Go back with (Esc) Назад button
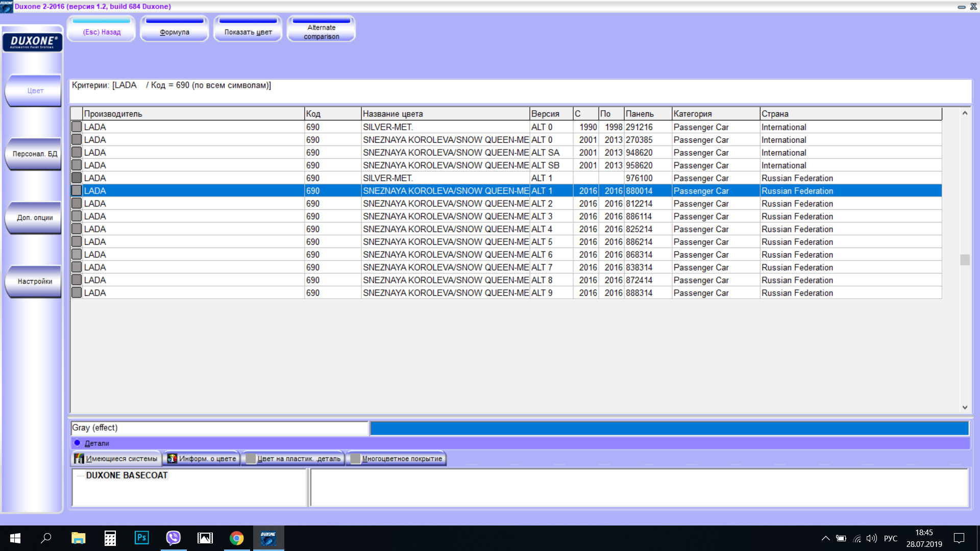This screenshot has height=551, width=980. (101, 29)
